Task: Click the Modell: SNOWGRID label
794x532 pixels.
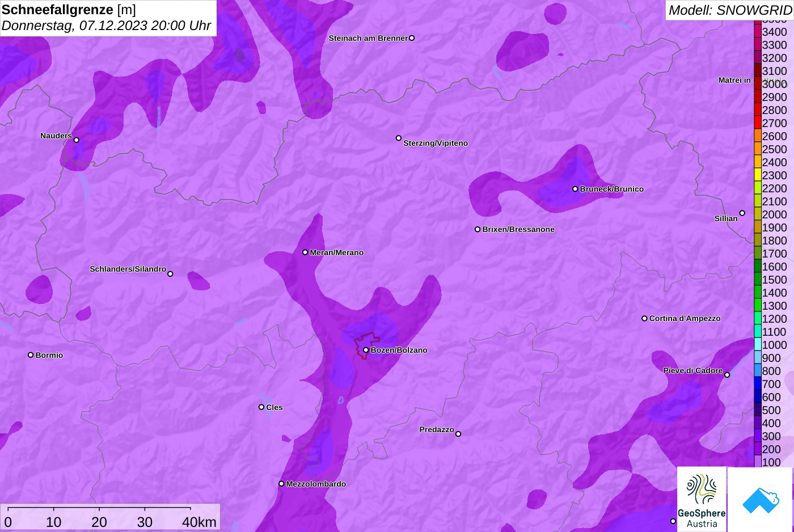Action: [730, 10]
